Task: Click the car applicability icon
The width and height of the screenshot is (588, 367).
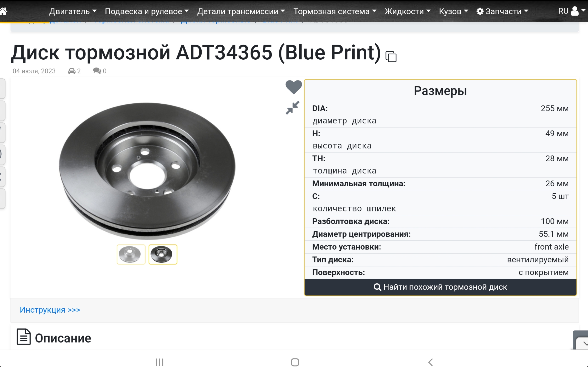Action: [71, 71]
